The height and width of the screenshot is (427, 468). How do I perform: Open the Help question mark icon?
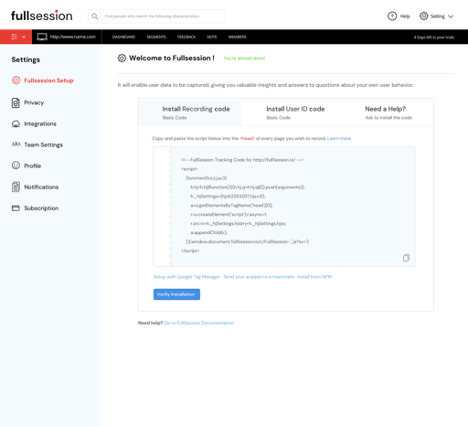(x=392, y=16)
